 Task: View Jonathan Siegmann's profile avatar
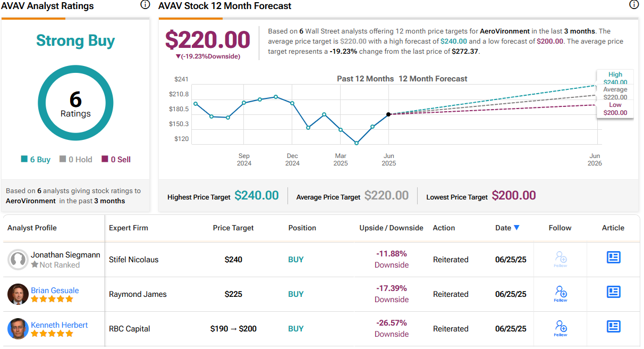click(x=18, y=260)
